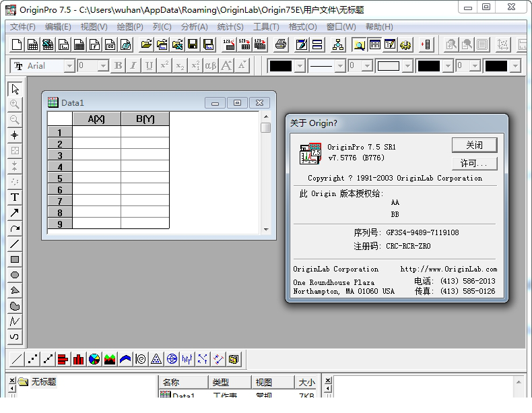This screenshot has height=413, width=532.
Task: Select the Freehand draw tool
Action: (15, 337)
